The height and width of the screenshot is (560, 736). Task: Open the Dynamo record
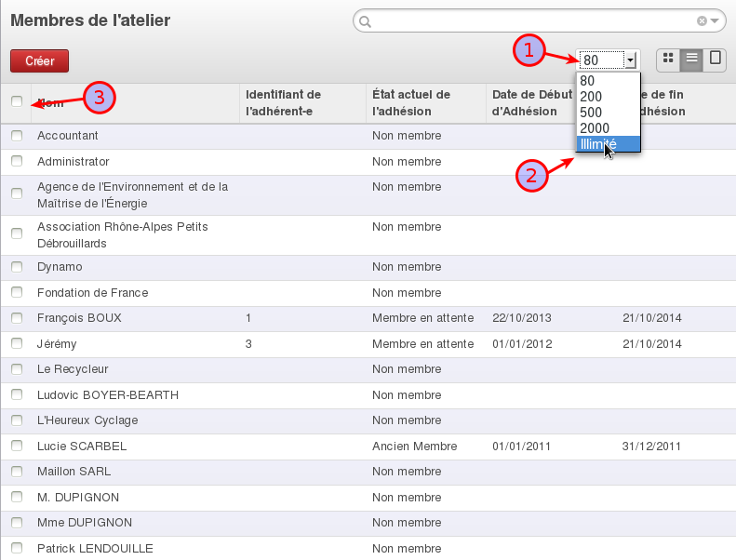[60, 267]
